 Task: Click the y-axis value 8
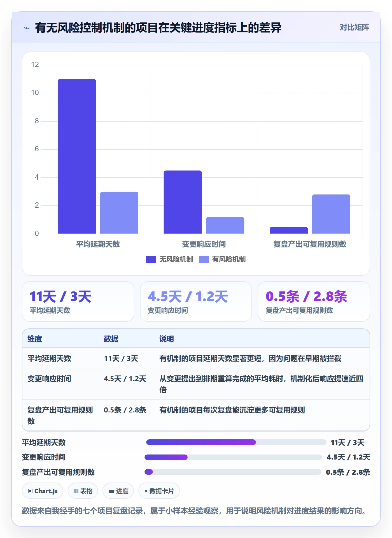coord(37,121)
